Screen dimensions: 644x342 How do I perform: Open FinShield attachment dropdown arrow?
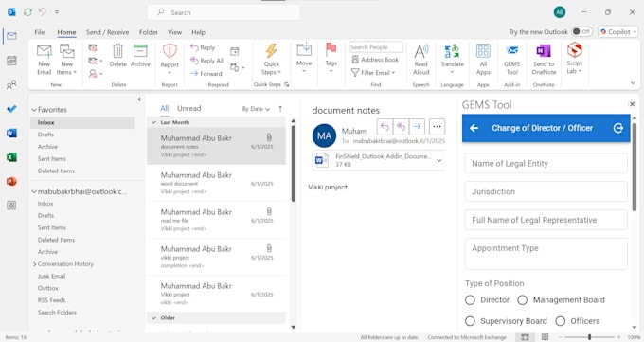click(439, 160)
